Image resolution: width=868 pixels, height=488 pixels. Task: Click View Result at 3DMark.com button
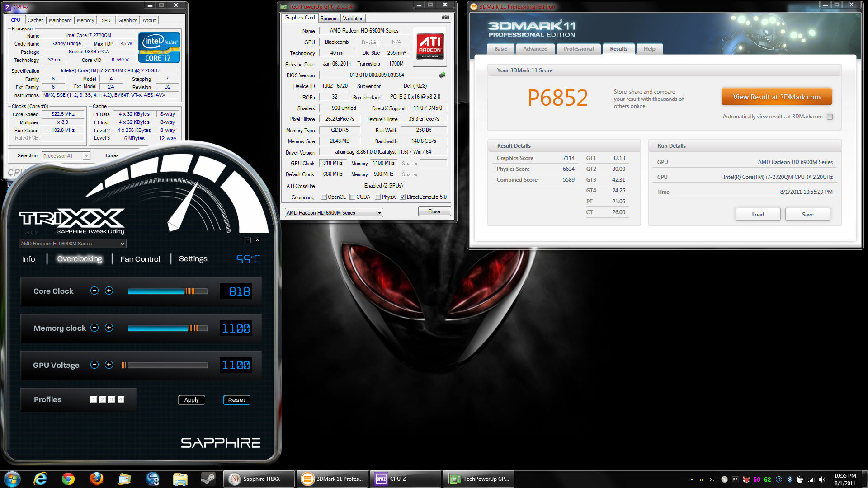(777, 97)
